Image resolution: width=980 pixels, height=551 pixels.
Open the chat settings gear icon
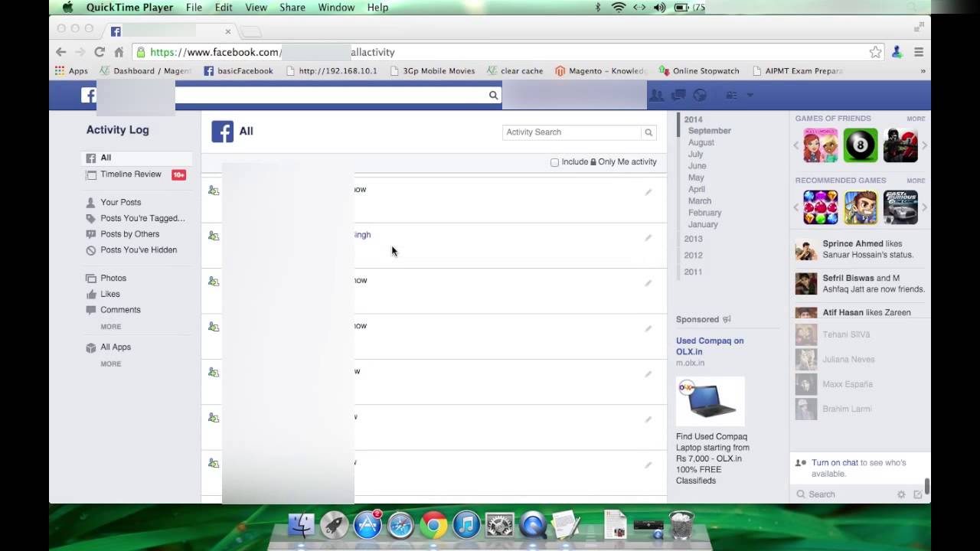[901, 494]
